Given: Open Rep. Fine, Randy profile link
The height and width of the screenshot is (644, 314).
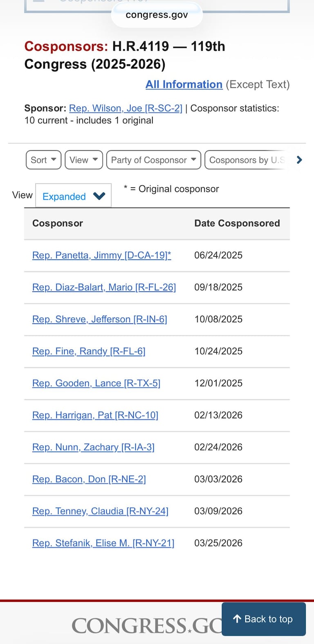Looking at the screenshot, I should pyautogui.click(x=89, y=351).
